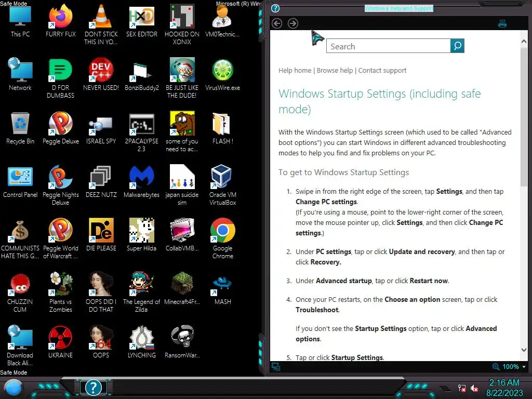
Task: Open The Legend of Zilda shortcut
Action: tap(141, 292)
